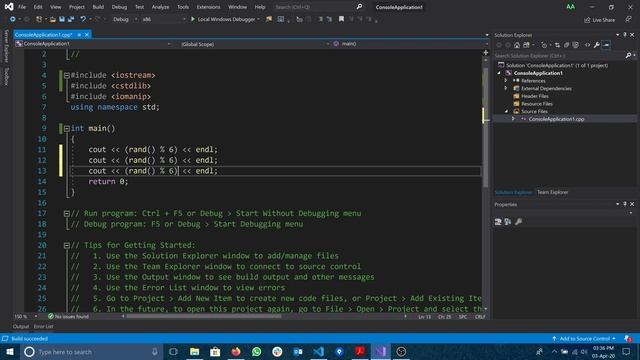
Task: Click the Undo arrow in toolbar
Action: pos(83,19)
